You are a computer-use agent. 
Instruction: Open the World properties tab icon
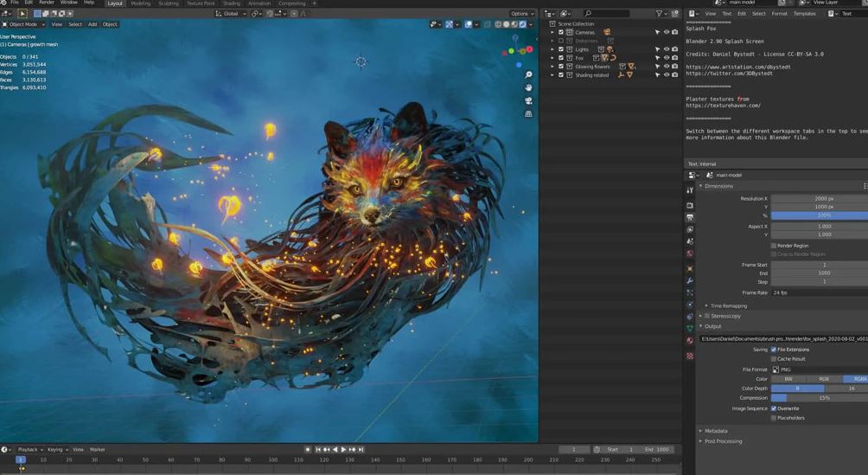point(690,254)
